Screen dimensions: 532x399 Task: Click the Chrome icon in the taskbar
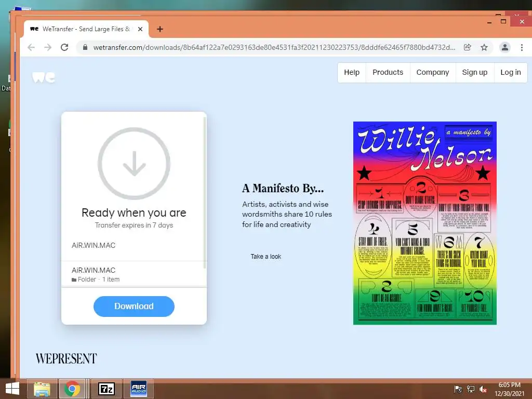coord(72,389)
